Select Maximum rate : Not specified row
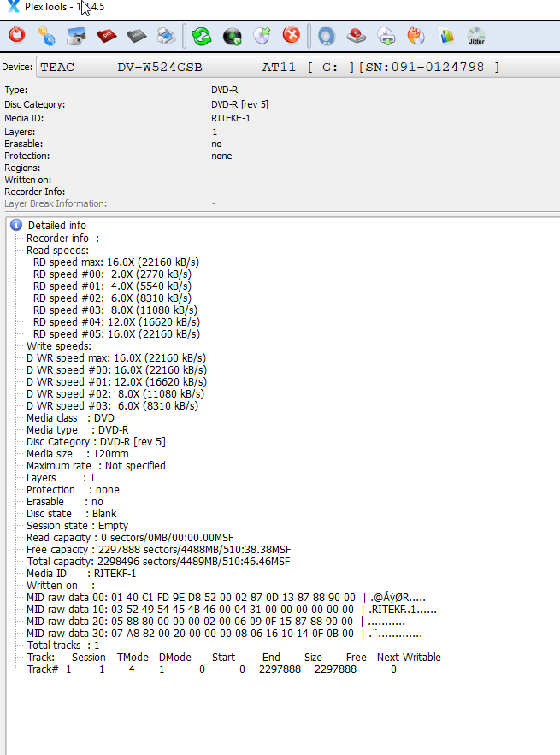The height and width of the screenshot is (755, 560). click(x=96, y=466)
